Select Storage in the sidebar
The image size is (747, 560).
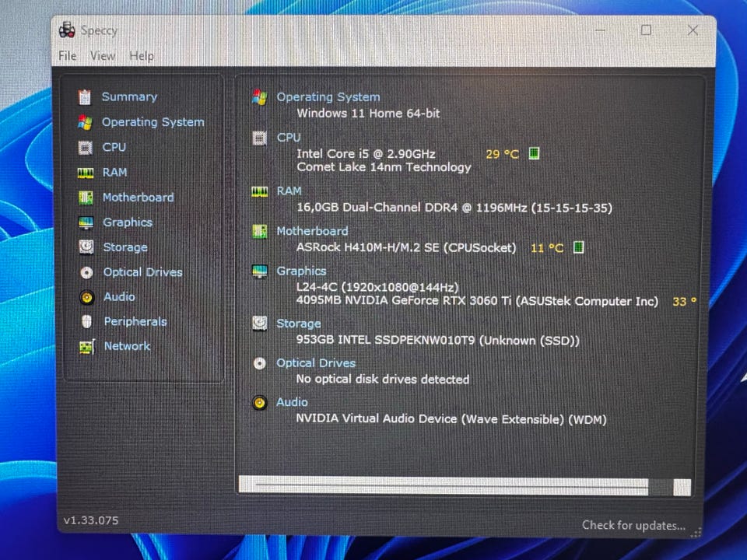point(125,247)
